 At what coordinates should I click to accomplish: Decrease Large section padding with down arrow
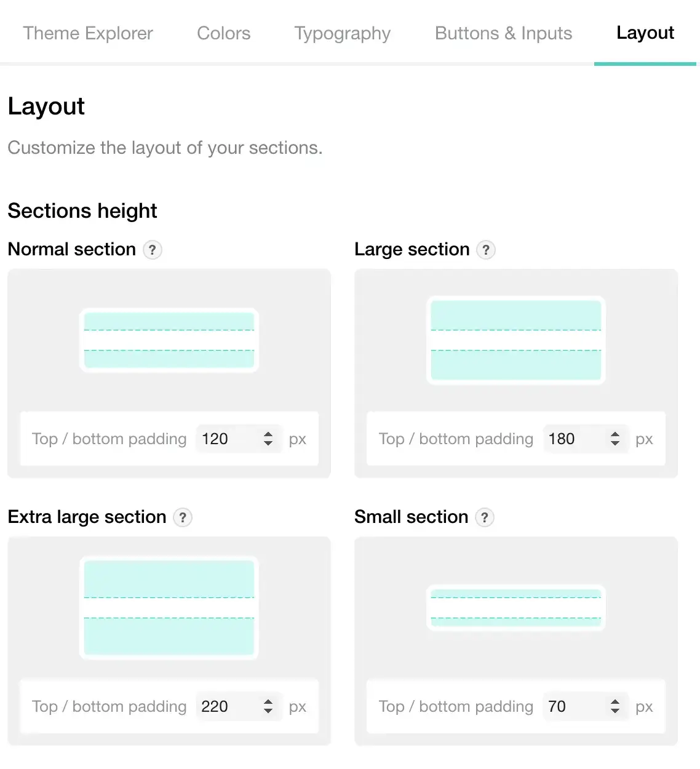coord(615,443)
